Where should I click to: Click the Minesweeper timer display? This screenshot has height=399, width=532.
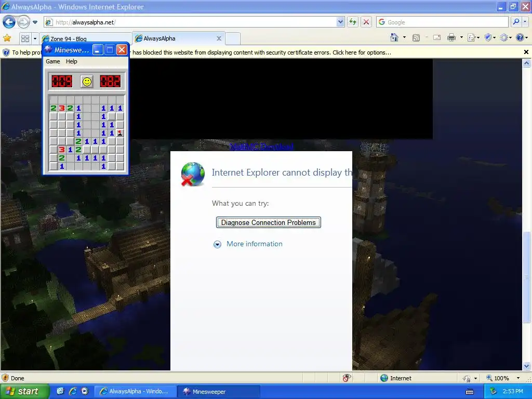click(x=110, y=82)
